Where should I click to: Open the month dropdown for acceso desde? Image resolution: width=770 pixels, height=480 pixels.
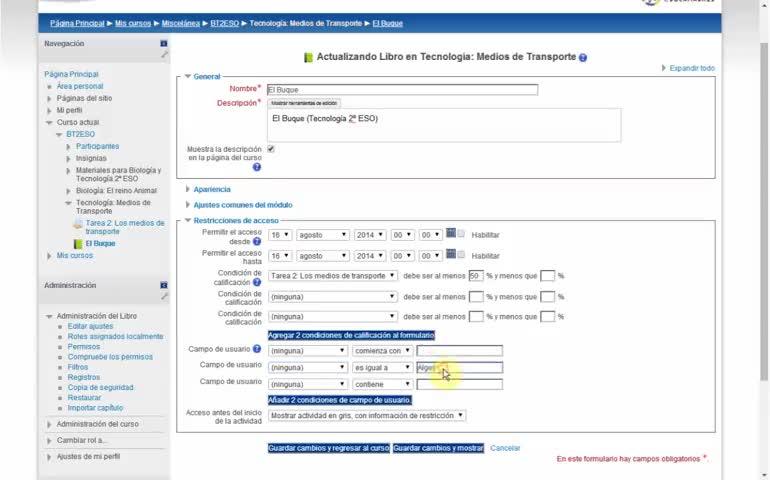coord(323,235)
